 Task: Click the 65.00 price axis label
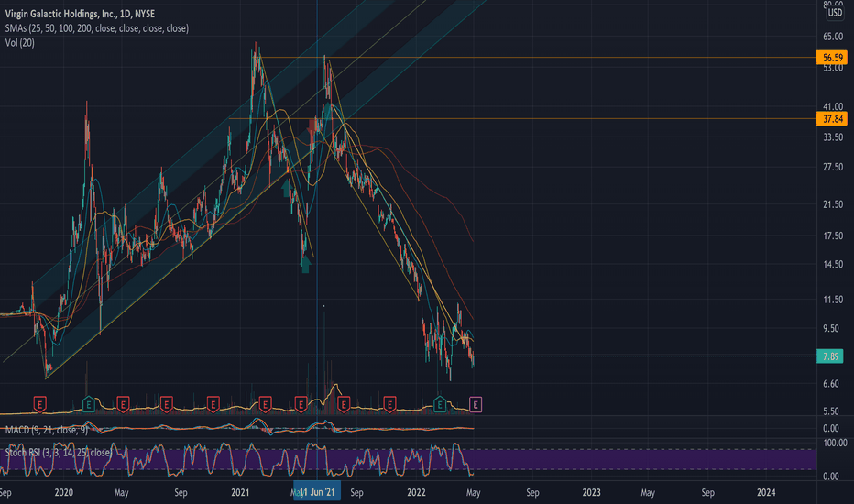pyautogui.click(x=833, y=37)
